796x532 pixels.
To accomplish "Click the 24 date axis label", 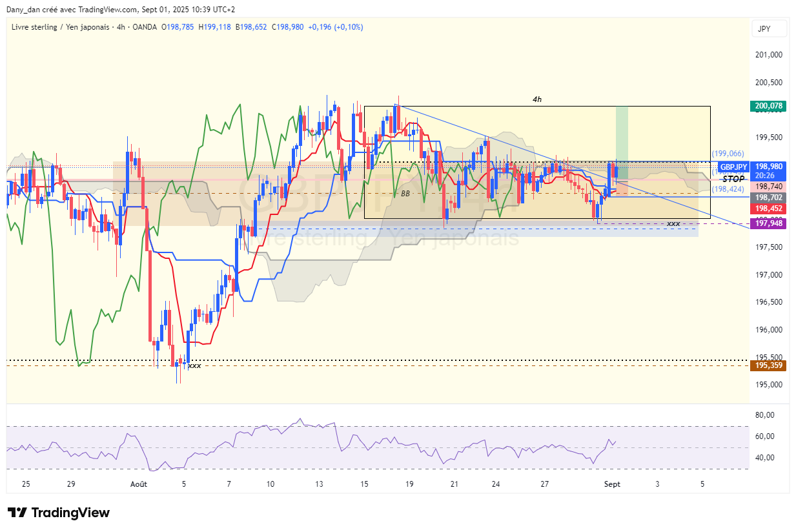I will point(495,484).
